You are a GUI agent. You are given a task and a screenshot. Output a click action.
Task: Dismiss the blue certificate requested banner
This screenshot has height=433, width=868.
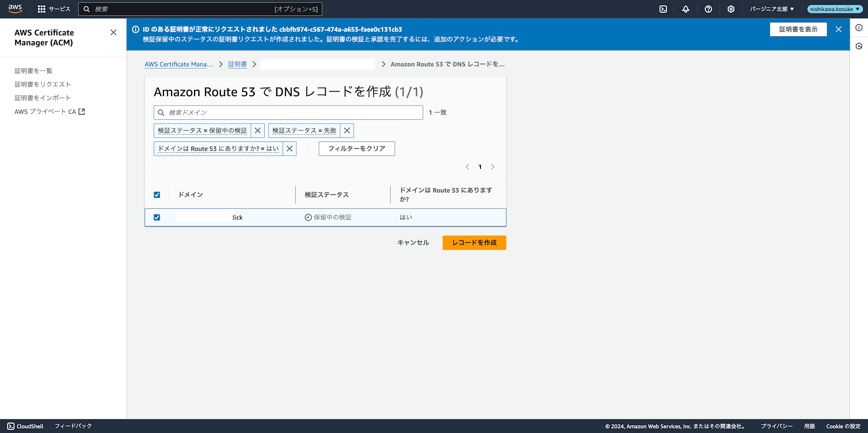[838, 30]
